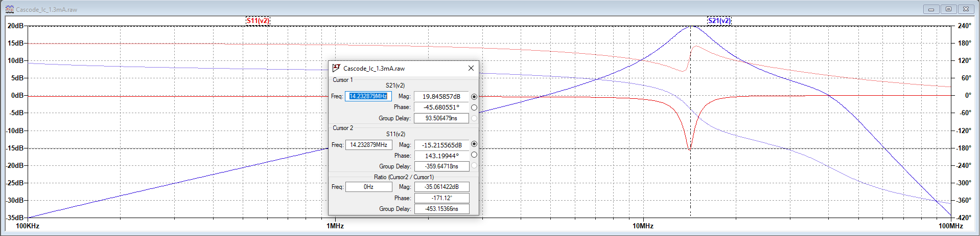The image size is (980, 236).
Task: Click the 10dB label on left axis
Action: coord(15,60)
